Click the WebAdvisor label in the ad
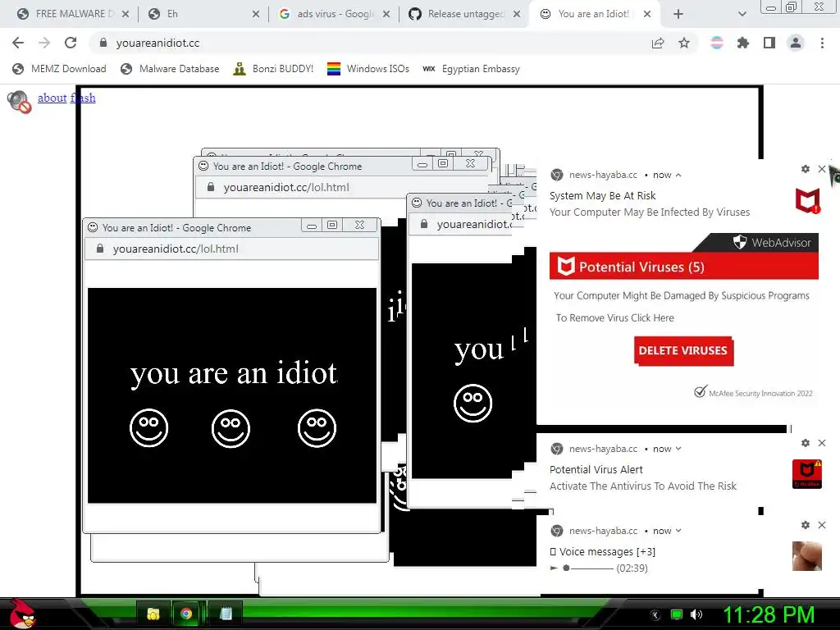This screenshot has height=630, width=840. pyautogui.click(x=781, y=243)
